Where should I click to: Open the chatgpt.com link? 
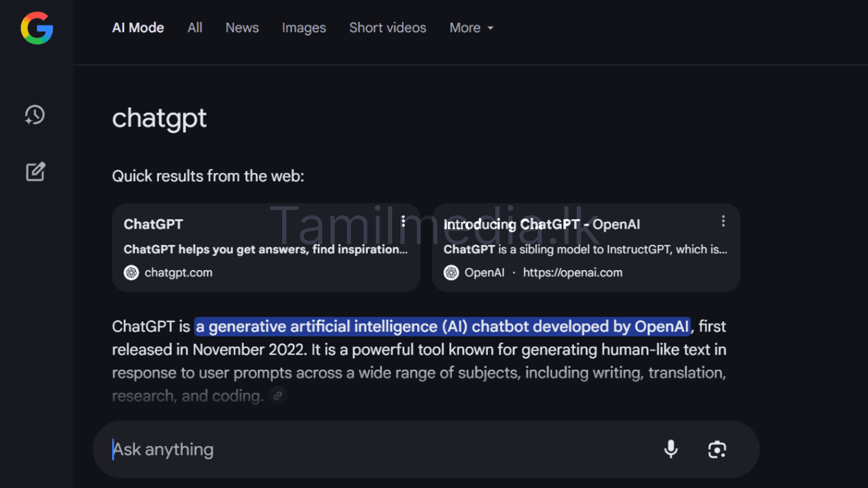point(178,273)
